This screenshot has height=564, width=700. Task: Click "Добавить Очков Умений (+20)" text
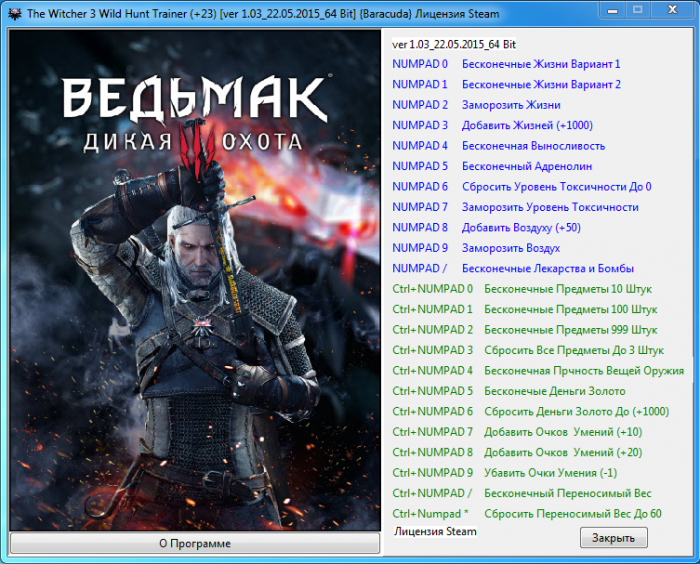pos(563,452)
